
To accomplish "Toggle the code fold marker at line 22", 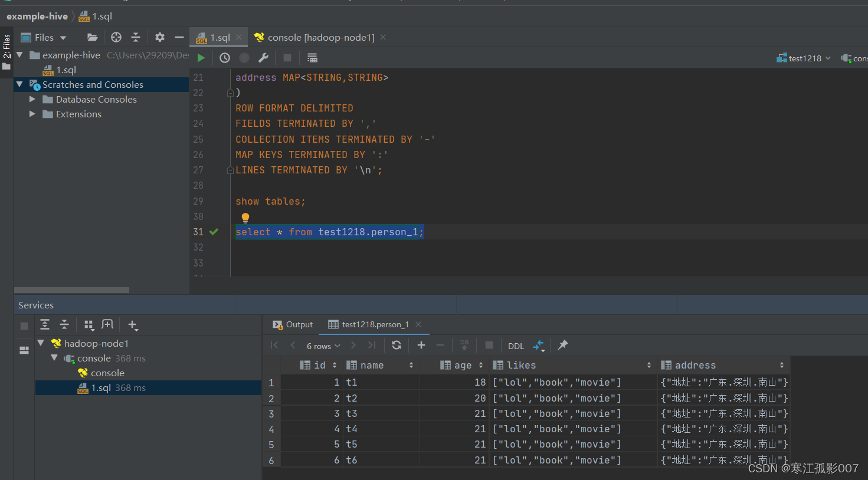I will coord(230,93).
